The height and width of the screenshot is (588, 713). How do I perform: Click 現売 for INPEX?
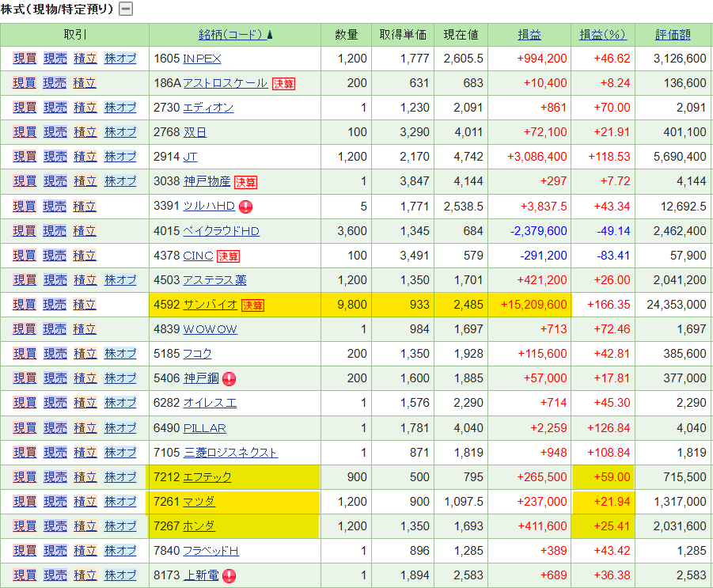click(x=55, y=59)
